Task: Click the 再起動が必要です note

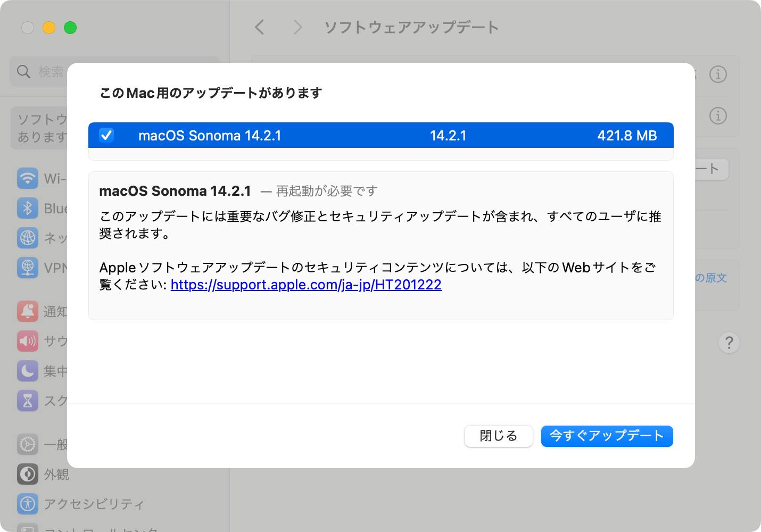Action: pyautogui.click(x=327, y=191)
